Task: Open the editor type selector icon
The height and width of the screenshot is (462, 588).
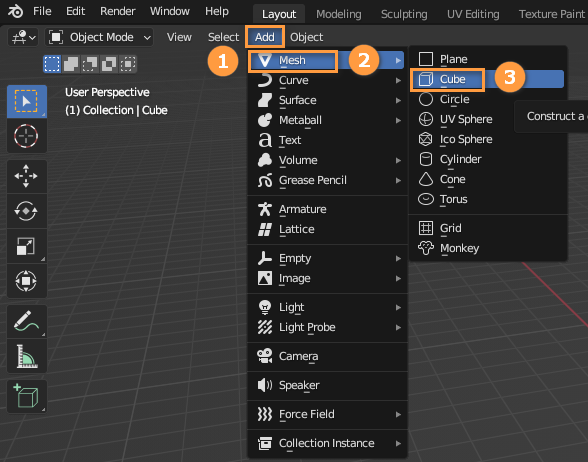Action: tap(23, 37)
